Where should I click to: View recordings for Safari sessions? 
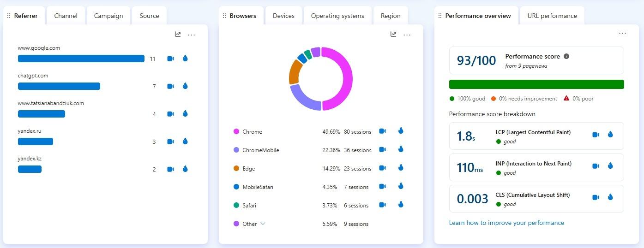pos(382,205)
